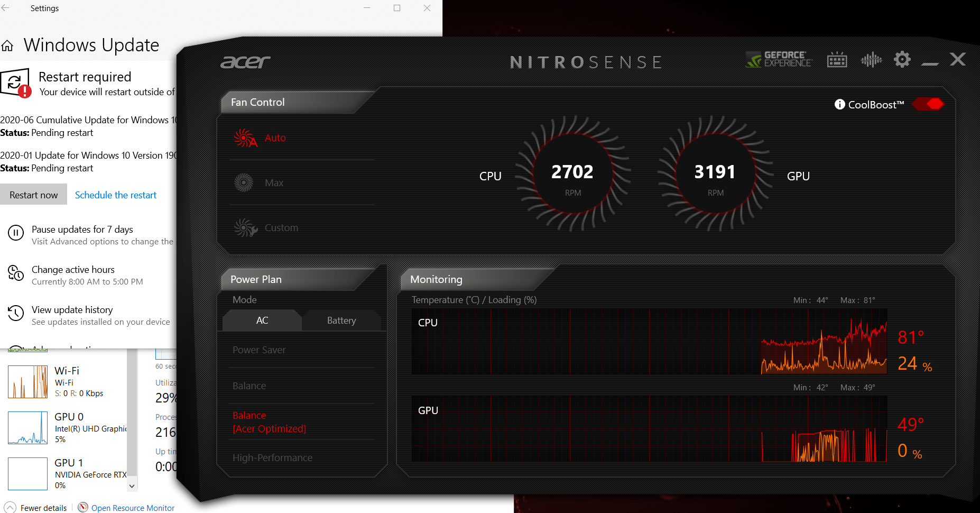Screen dimensions: 980x513
Task: Click the CPU fan 2702 RPM dial
Action: coord(573,173)
